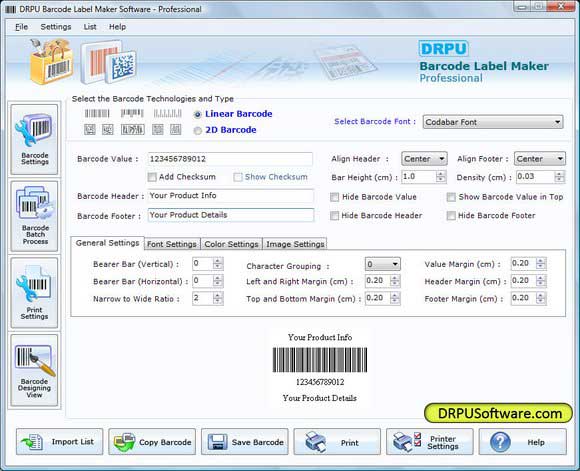Click the Help button at bottom
The width and height of the screenshot is (580, 471).
[523, 442]
